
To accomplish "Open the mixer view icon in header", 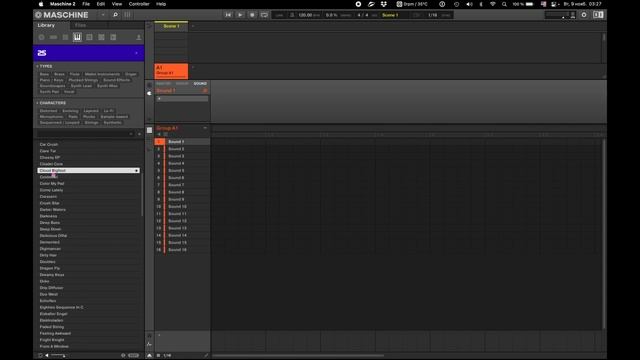I will [x=127, y=15].
